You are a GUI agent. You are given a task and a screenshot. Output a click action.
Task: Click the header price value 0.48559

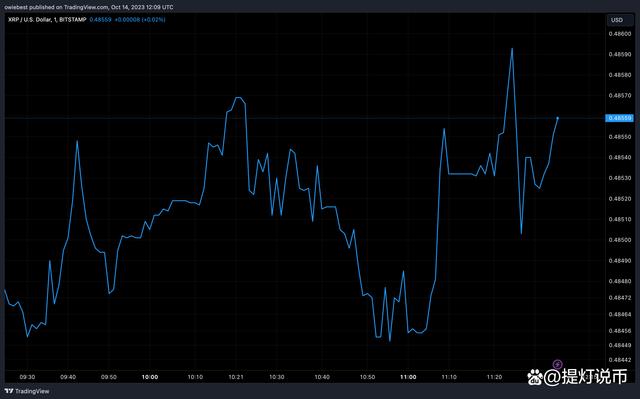pos(100,20)
